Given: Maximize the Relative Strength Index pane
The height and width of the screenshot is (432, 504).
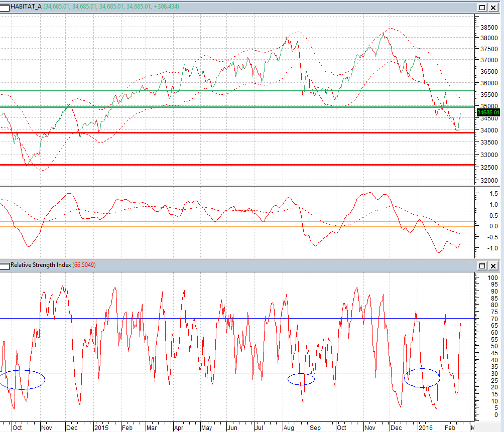Looking at the screenshot, I should coord(482,265).
